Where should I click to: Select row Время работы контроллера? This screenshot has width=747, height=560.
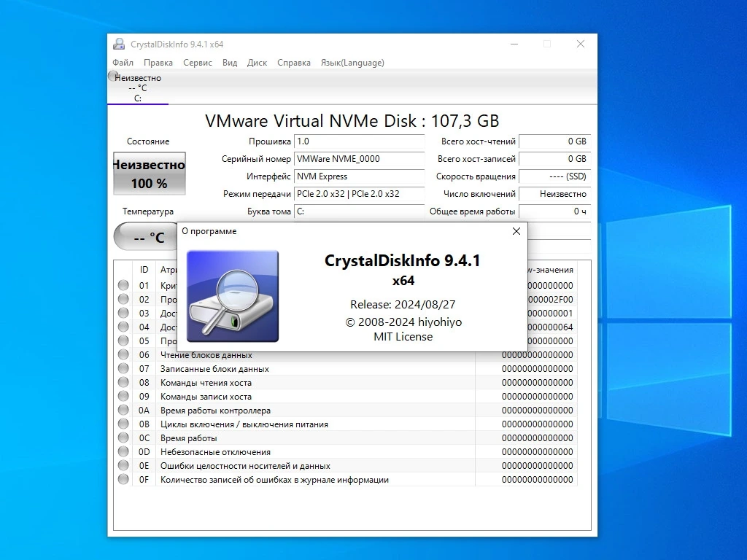click(346, 410)
